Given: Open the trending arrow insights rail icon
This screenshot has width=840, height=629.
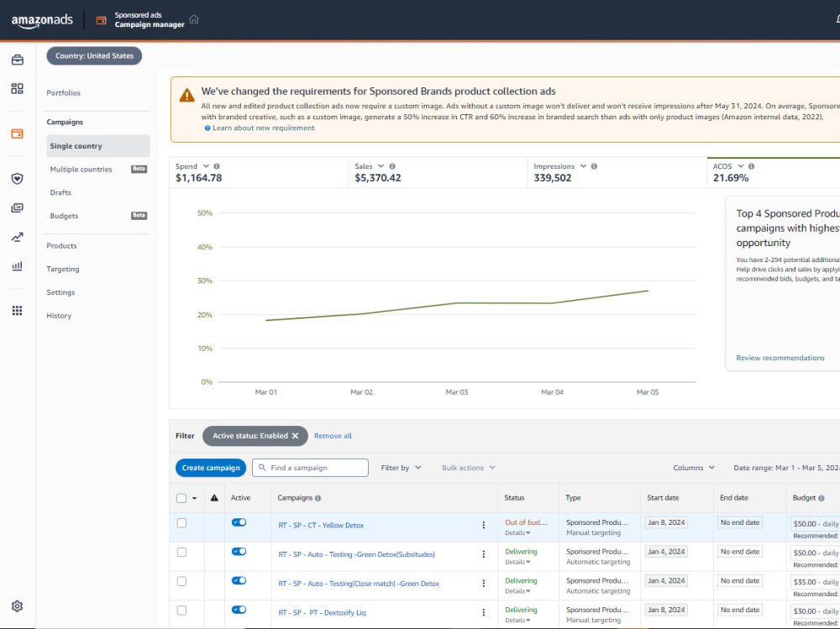Looking at the screenshot, I should click(17, 237).
